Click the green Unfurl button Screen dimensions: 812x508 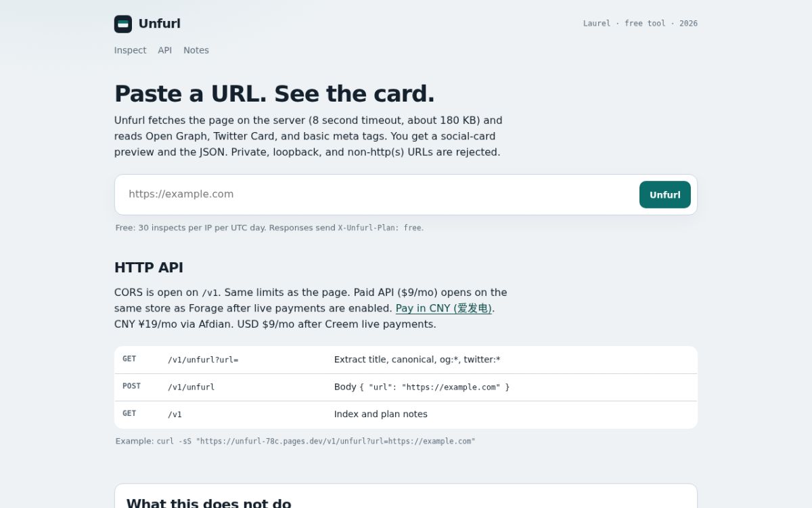pos(665,194)
